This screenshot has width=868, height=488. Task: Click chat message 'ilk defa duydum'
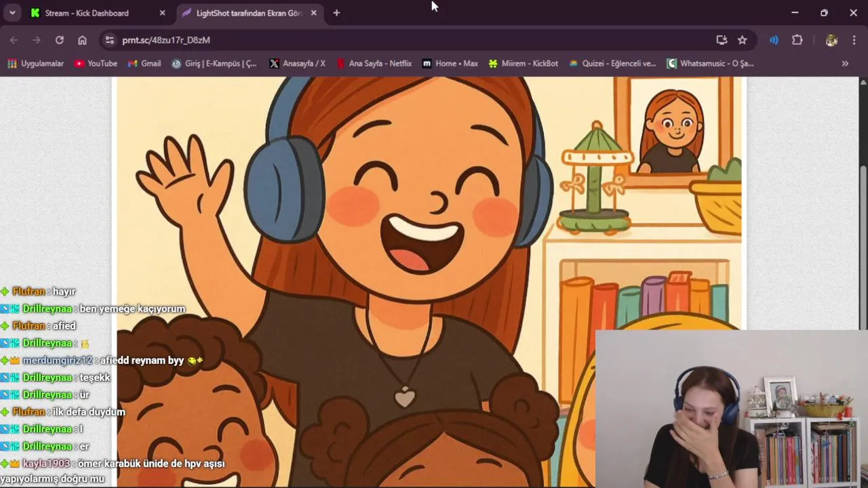[x=89, y=411]
